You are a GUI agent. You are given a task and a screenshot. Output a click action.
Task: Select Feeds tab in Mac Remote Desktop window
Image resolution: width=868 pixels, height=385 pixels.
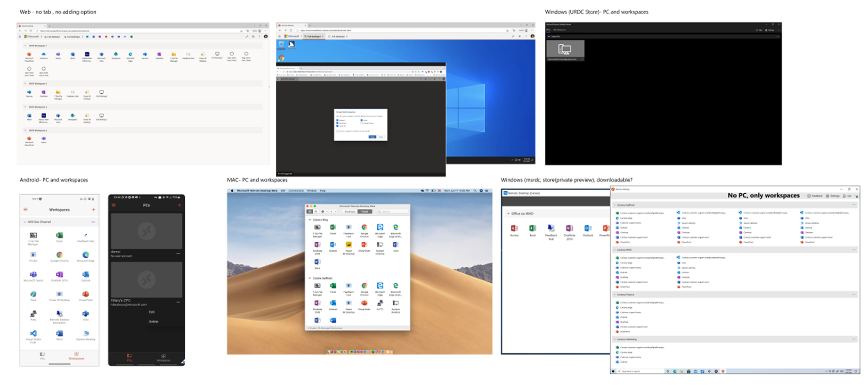(x=365, y=212)
